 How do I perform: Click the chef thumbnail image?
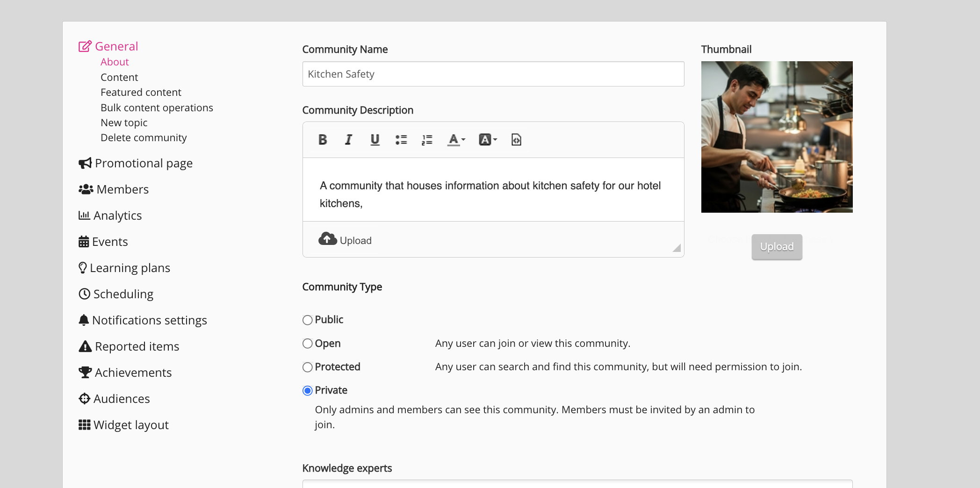[x=777, y=137]
